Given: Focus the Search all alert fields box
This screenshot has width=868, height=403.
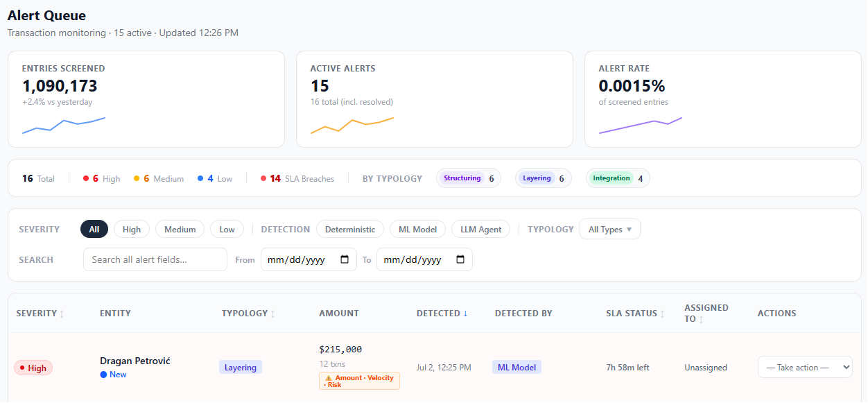Looking at the screenshot, I should tap(155, 259).
